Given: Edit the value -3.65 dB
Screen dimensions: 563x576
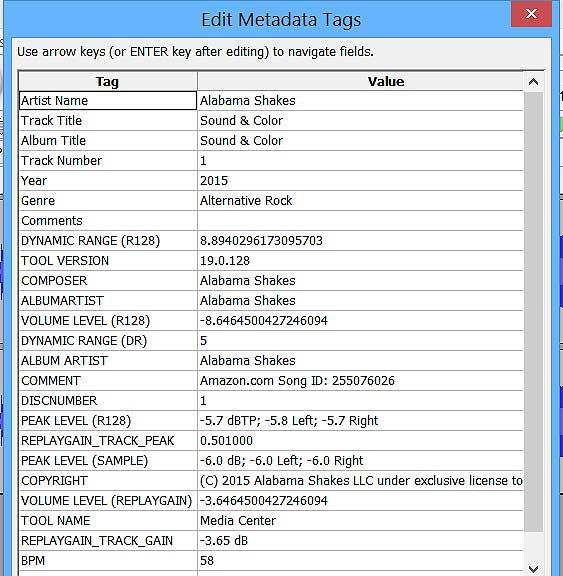Looking at the screenshot, I should 361,541.
